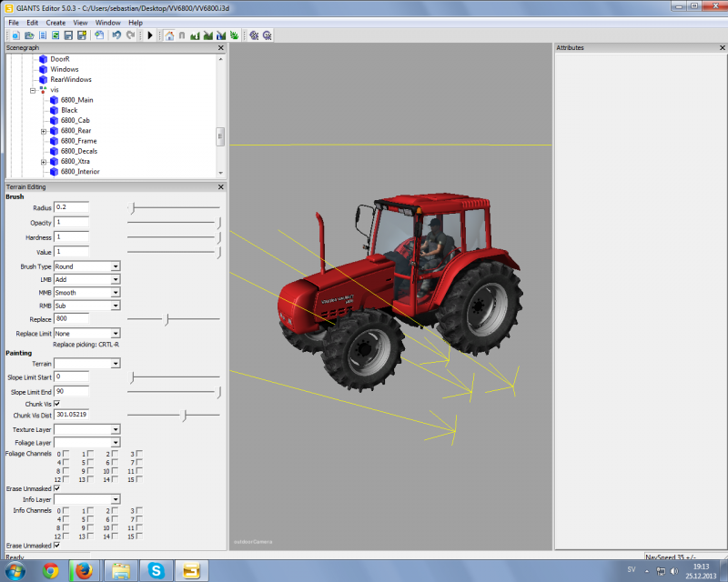Open the Painting Terrain dropdown

pos(116,364)
